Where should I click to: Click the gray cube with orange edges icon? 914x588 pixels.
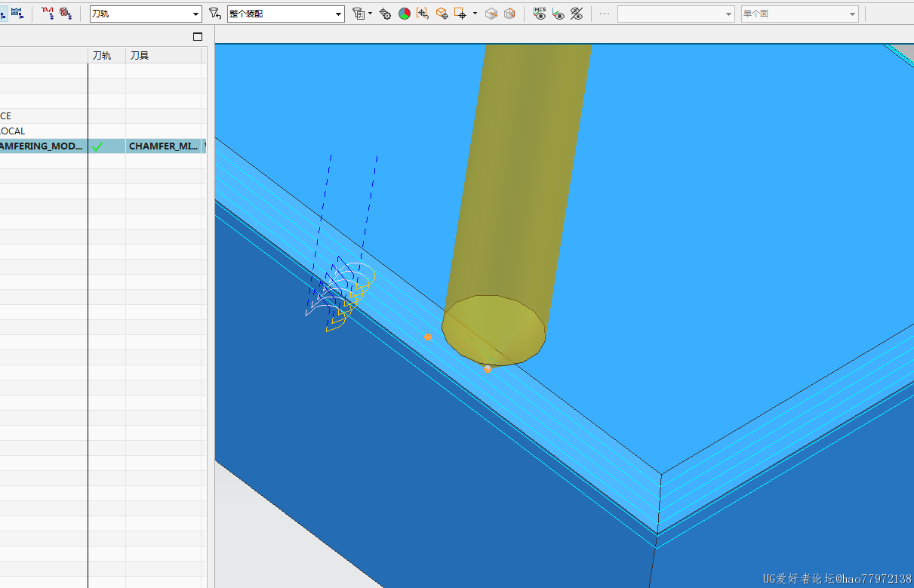click(509, 14)
